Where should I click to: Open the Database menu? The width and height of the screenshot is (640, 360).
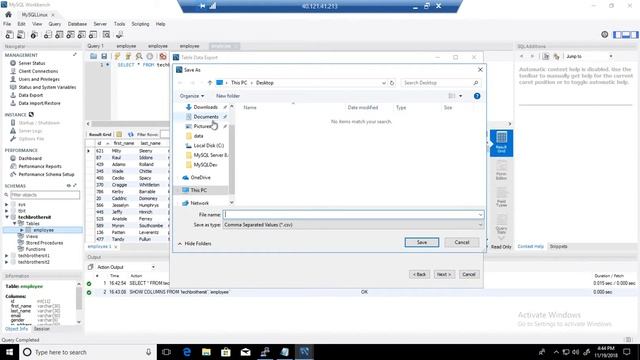[77, 24]
